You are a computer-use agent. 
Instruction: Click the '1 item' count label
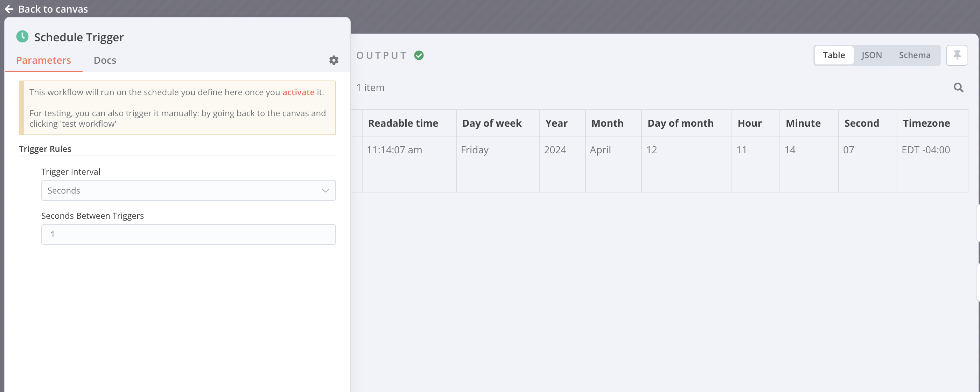coord(370,87)
